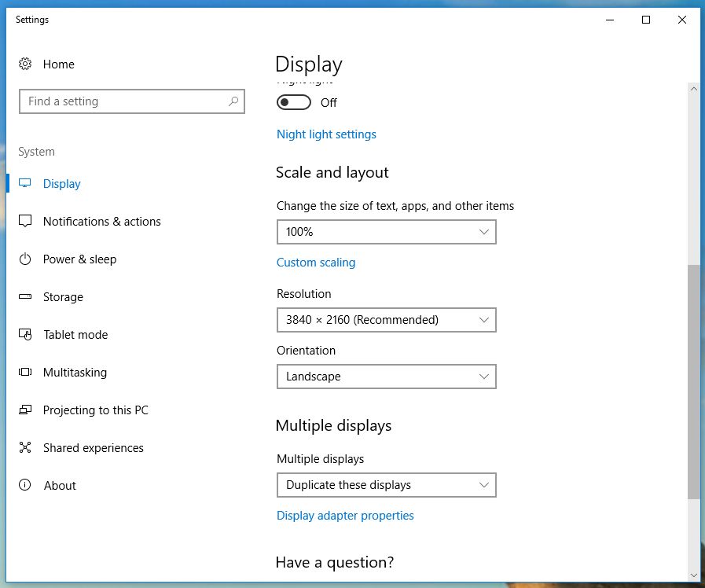Click the Find a setting search box
The image size is (705, 588).
pos(132,101)
